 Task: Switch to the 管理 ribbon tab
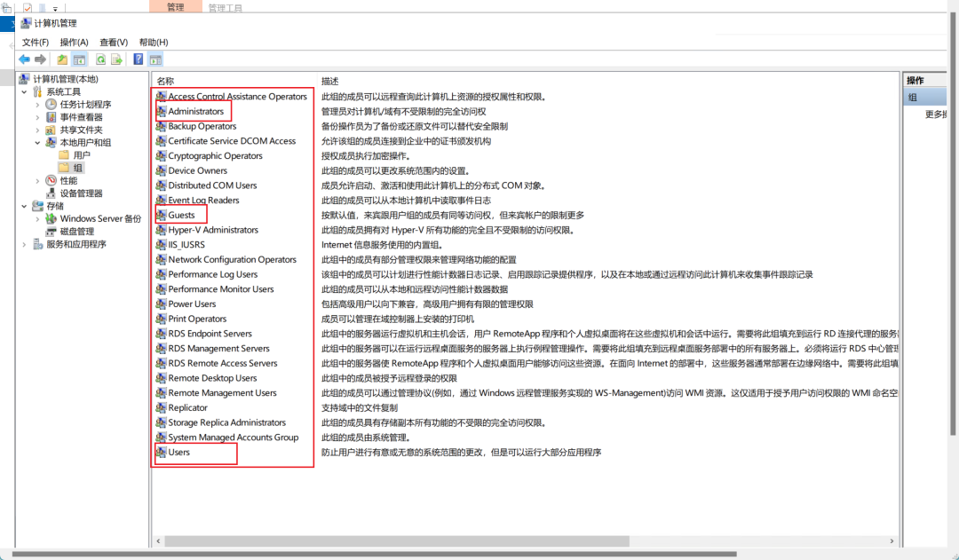176,7
